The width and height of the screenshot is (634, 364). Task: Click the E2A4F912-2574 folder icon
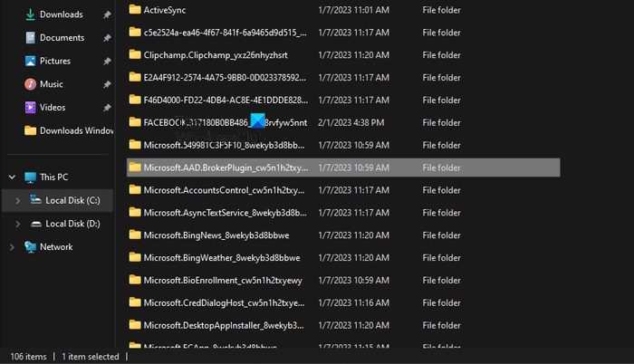point(135,77)
